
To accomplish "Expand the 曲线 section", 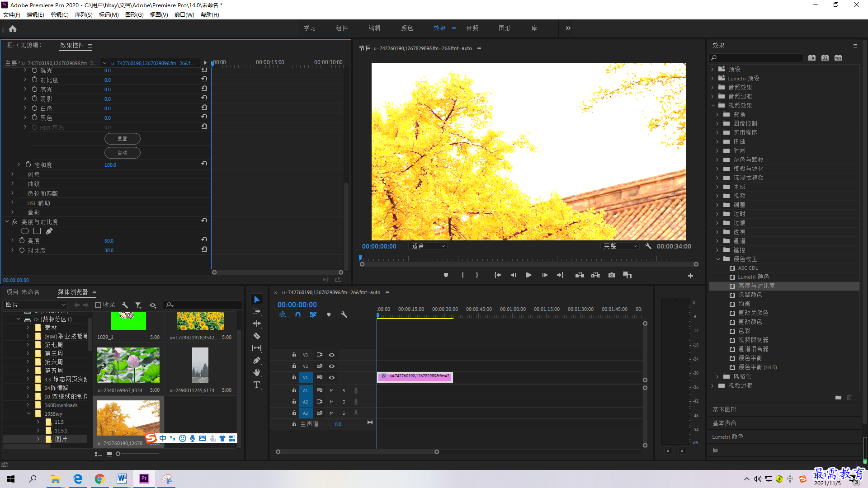I will point(13,184).
